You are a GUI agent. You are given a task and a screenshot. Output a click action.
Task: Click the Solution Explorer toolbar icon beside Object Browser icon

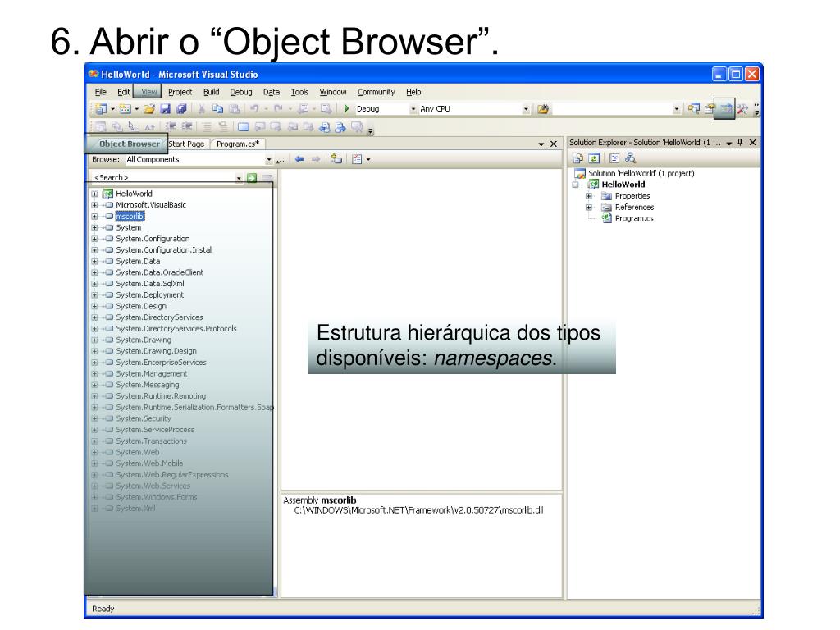[694, 109]
